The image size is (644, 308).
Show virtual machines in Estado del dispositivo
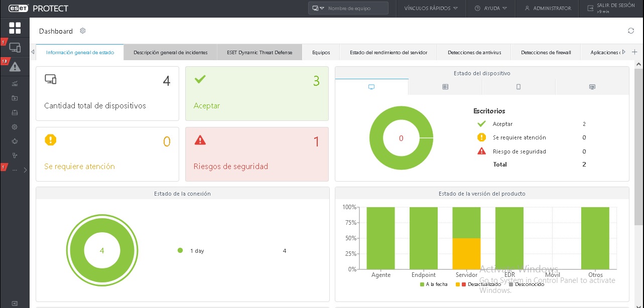[x=592, y=86]
